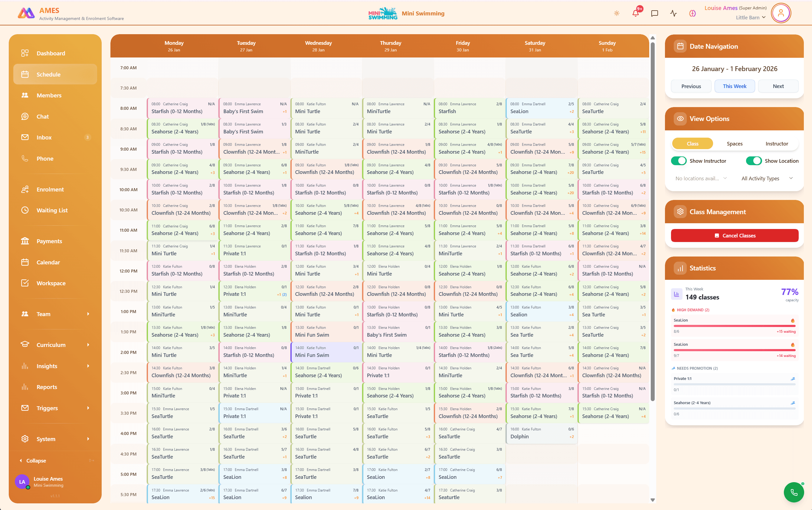
Task: Select the Spaces view option
Action: click(735, 144)
